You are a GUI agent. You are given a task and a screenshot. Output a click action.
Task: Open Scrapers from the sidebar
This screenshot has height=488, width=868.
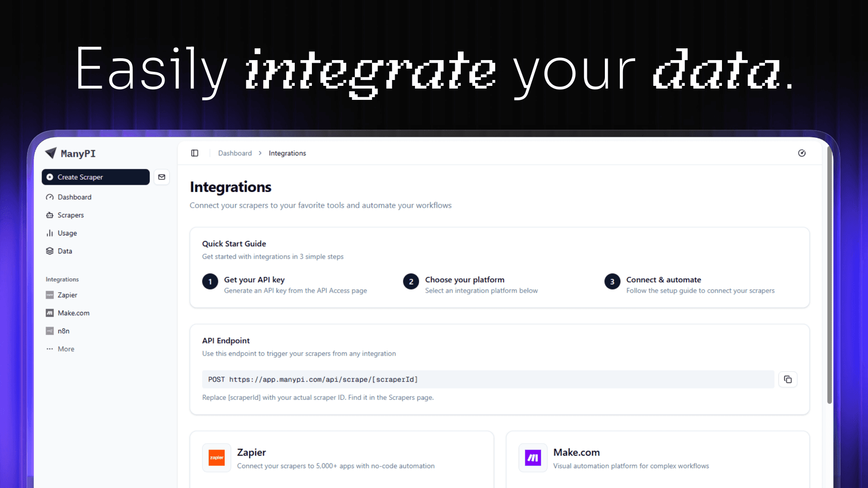point(71,215)
